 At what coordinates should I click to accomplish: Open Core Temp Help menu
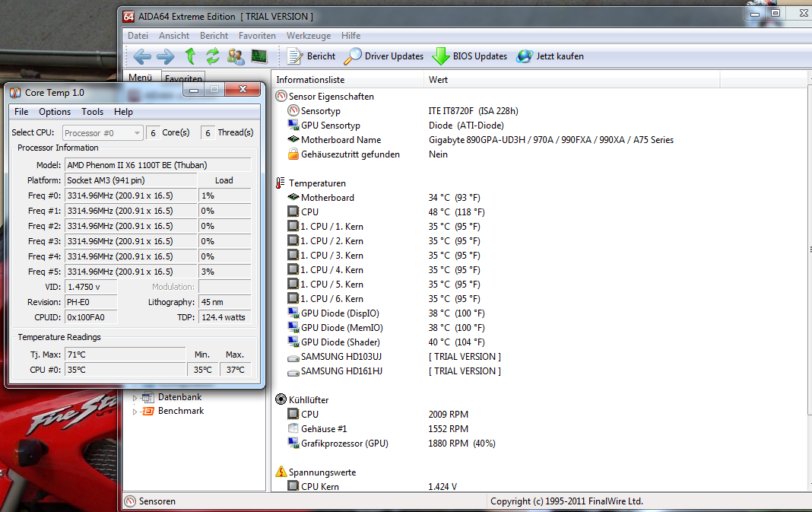point(123,111)
